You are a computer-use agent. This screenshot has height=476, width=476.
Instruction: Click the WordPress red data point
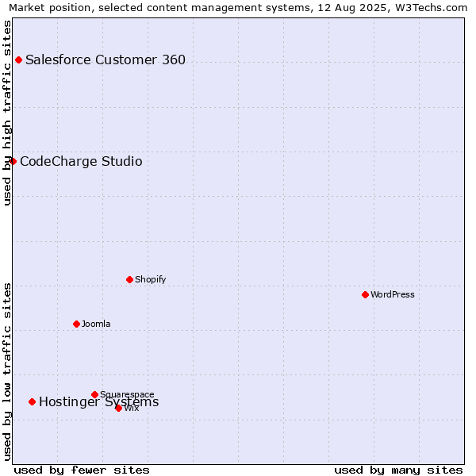365,294
